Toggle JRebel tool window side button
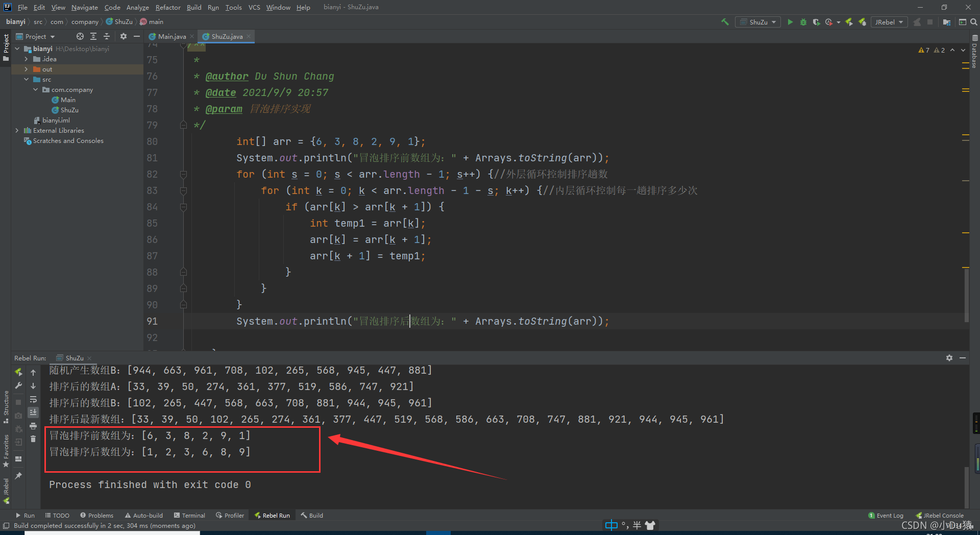The height and width of the screenshot is (535, 980). tap(6, 492)
